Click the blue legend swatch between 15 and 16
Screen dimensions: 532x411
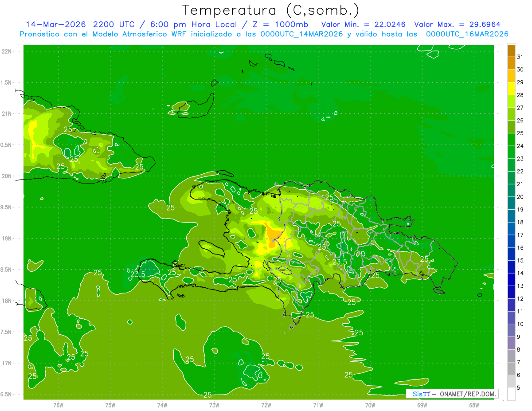[511, 254]
